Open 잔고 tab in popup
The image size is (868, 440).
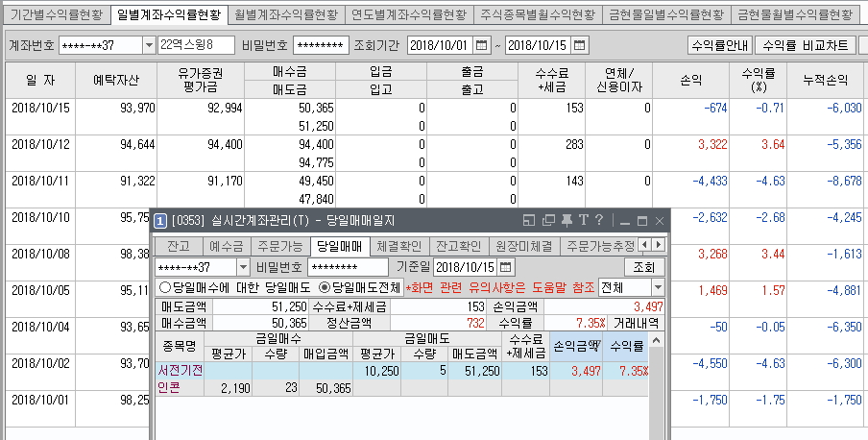point(179,246)
